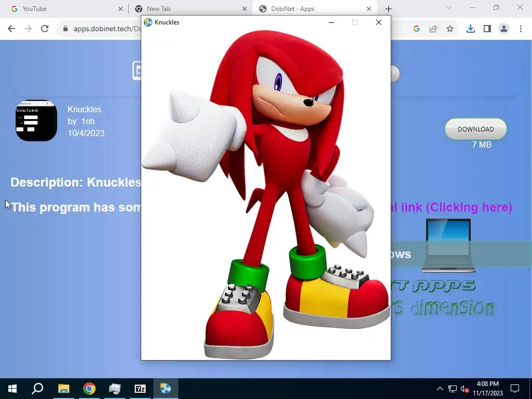Open the network status tray icon
The height and width of the screenshot is (399, 532).
click(453, 389)
